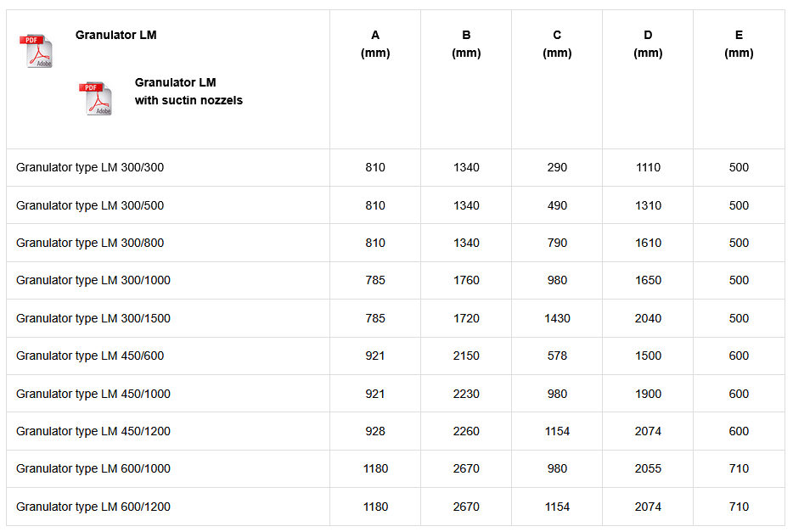Click the cell showing 1430
Image resolution: width=793 pixels, height=532 pixels.
(x=557, y=318)
